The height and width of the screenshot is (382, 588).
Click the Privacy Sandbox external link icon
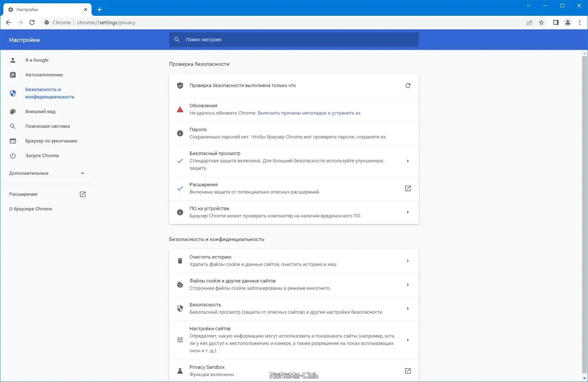point(408,371)
